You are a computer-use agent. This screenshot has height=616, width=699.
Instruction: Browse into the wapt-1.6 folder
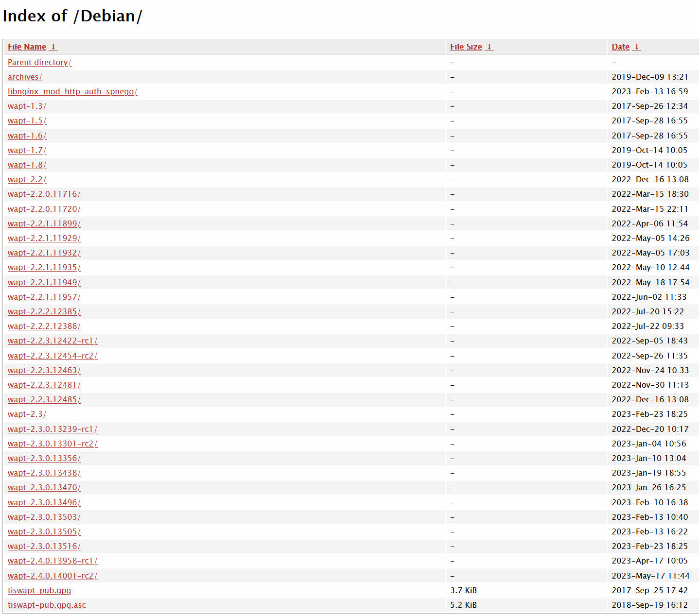pos(27,136)
